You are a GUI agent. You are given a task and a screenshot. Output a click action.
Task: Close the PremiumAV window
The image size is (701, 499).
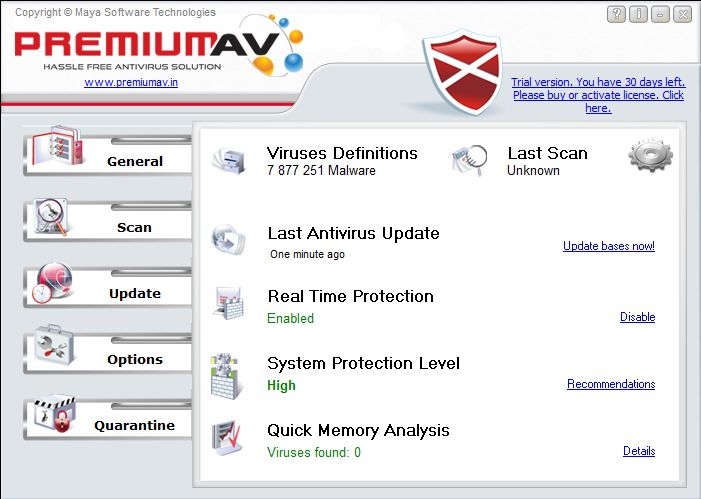[683, 14]
